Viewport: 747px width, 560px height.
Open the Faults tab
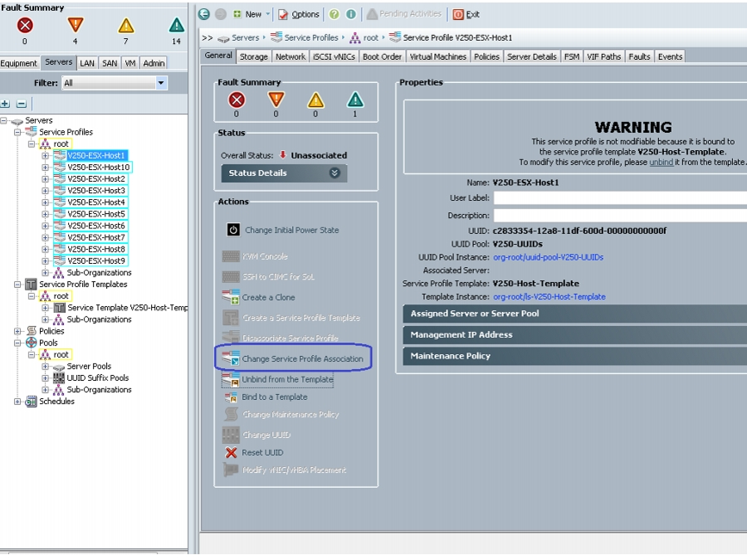639,56
